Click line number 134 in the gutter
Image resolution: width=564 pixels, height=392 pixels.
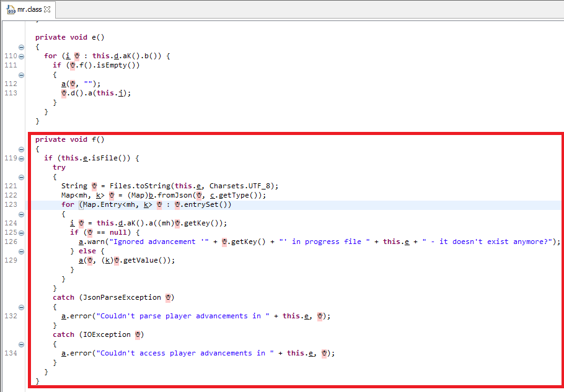pos(11,353)
